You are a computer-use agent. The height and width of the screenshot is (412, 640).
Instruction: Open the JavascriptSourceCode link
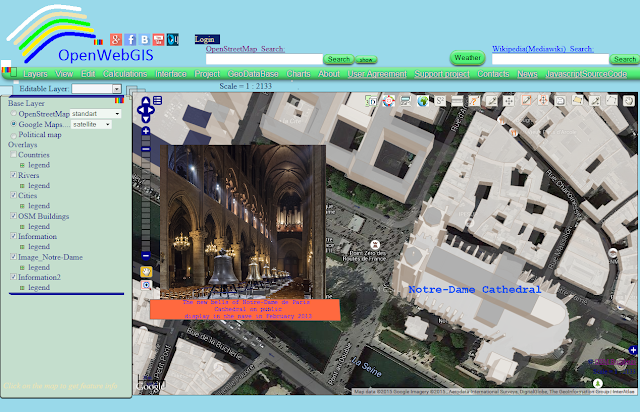[x=586, y=74]
